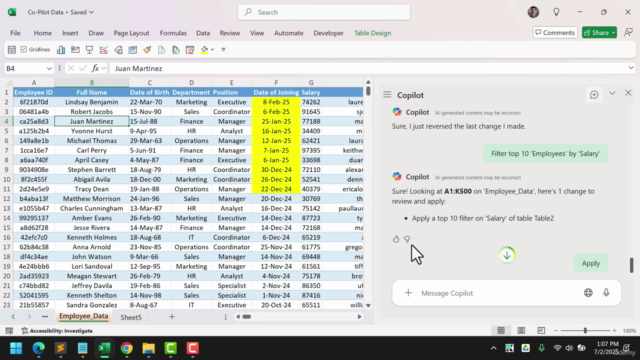The height and width of the screenshot is (360, 640).
Task: Click the macro record icon in status bar
Action: coord(9,331)
